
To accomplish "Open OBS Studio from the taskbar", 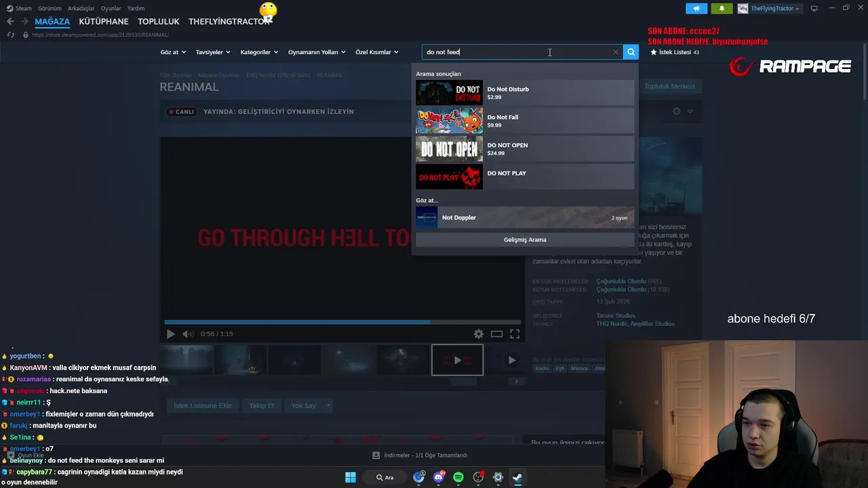I will [x=478, y=477].
